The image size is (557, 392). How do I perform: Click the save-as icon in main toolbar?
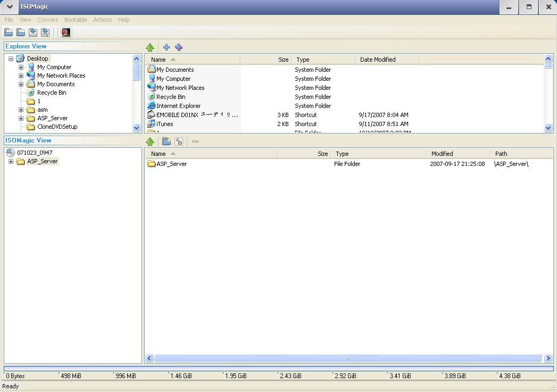(x=45, y=32)
